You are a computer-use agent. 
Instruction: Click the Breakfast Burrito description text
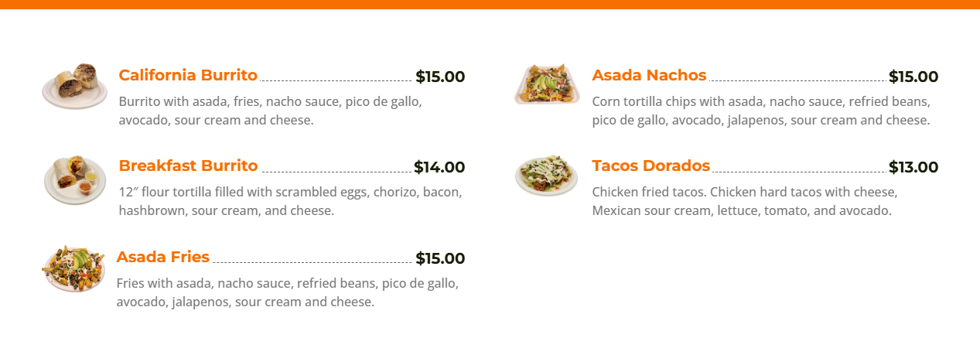290,201
